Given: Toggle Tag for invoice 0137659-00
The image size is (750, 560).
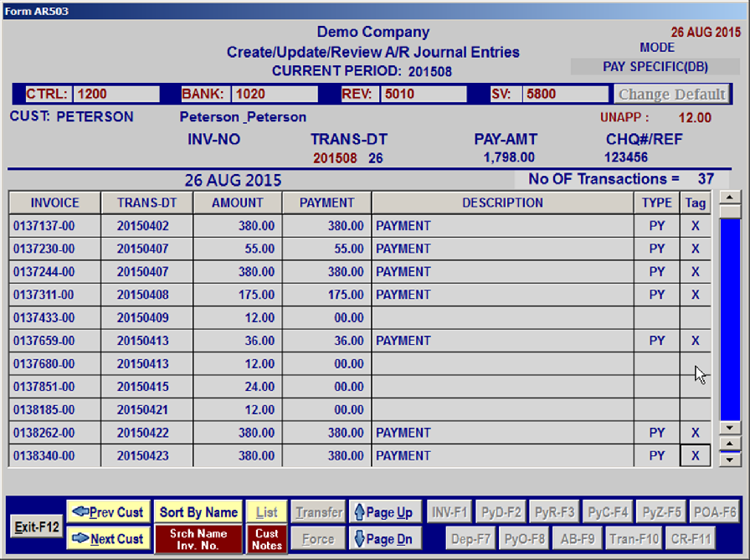Looking at the screenshot, I should point(695,341).
